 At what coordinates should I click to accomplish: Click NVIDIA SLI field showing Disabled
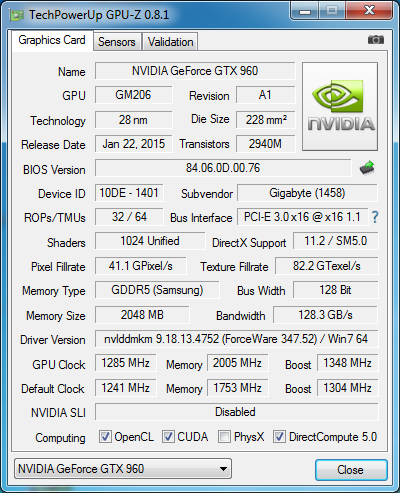coord(236,412)
